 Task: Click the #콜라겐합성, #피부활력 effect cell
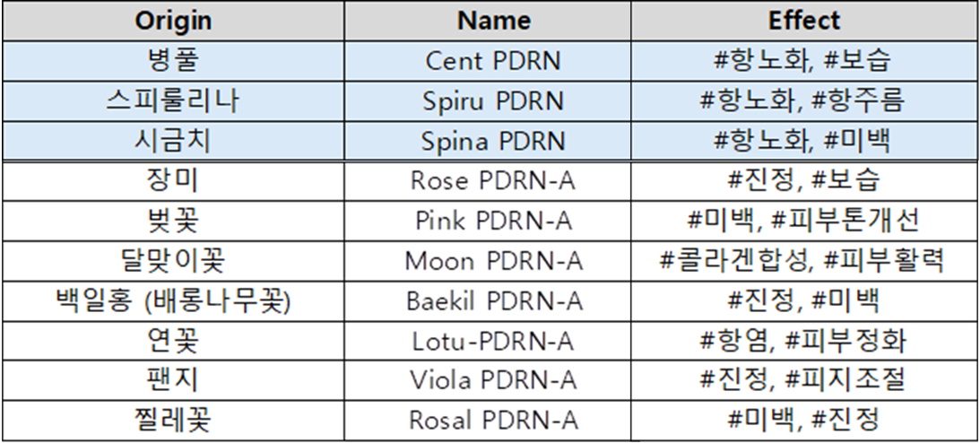click(804, 261)
